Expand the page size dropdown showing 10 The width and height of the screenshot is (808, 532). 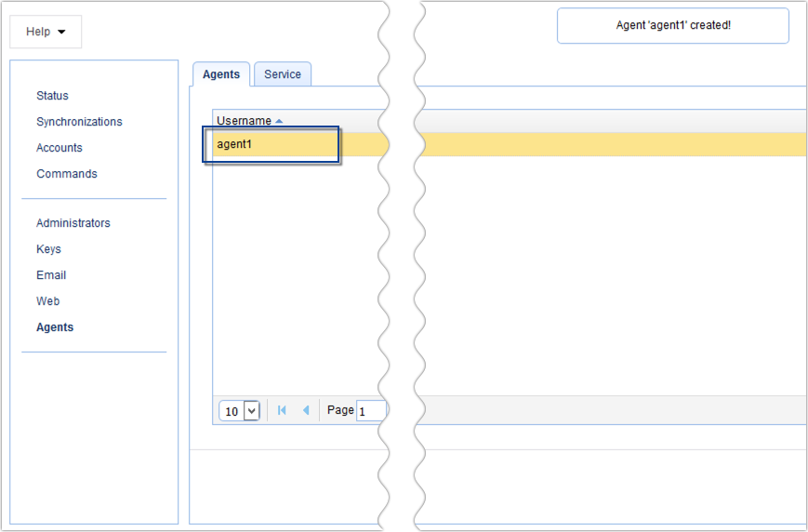251,411
